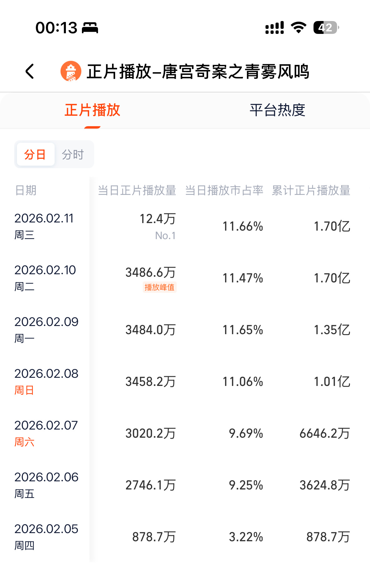
Task: Open the 正片播放 tab
Action: (92, 110)
